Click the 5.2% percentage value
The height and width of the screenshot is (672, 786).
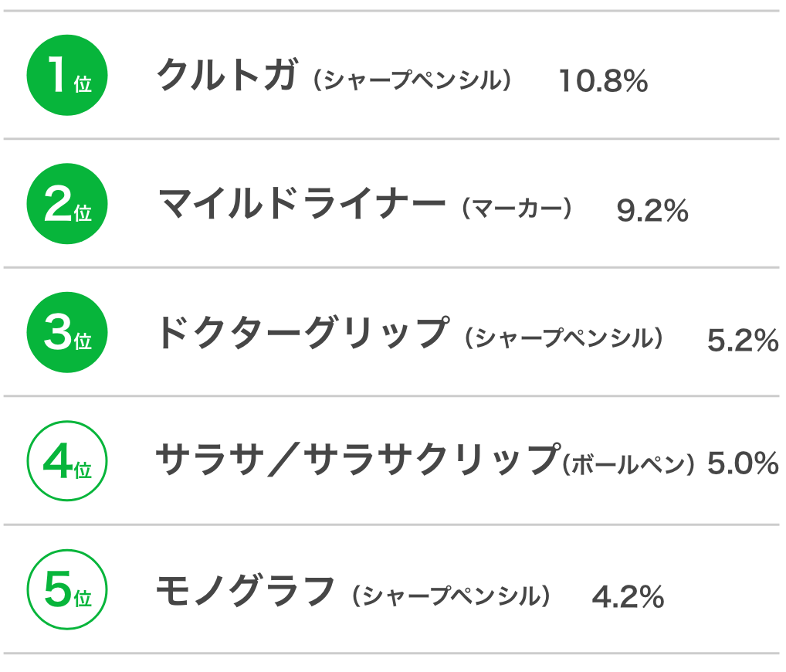(743, 340)
